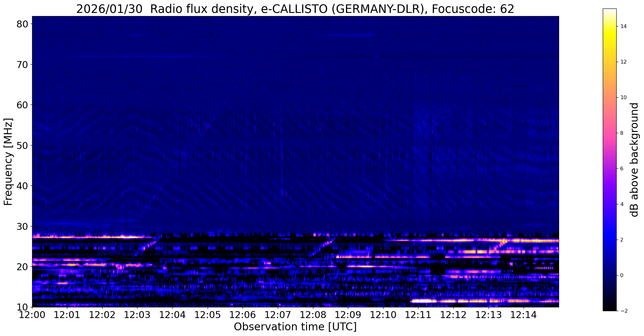Click the 40 MHz frequency tick label
Screen dimensions: 644x336
(x=22, y=186)
